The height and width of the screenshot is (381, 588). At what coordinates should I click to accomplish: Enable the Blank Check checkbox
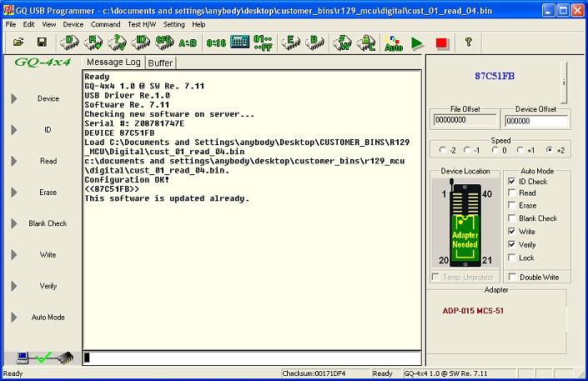pos(511,218)
